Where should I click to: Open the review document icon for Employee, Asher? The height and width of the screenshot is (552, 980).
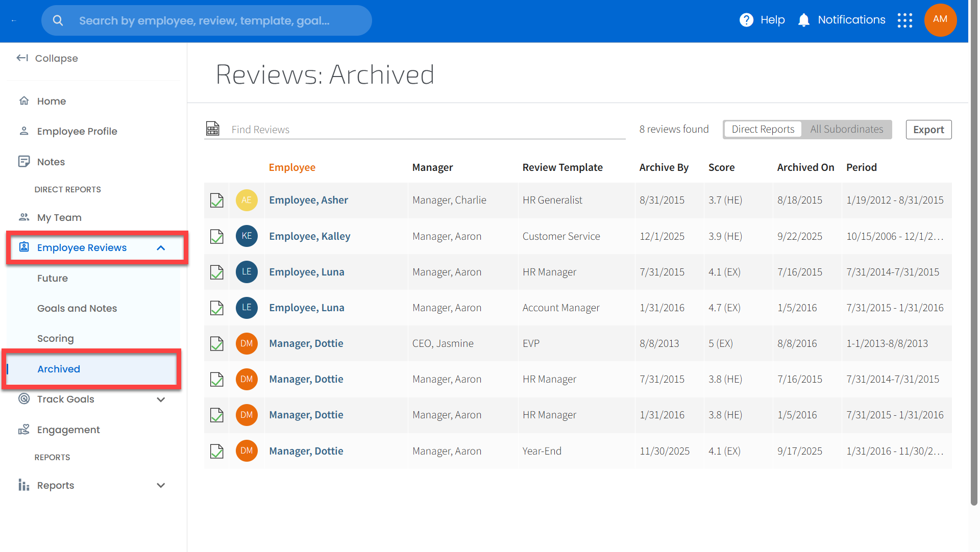point(217,200)
